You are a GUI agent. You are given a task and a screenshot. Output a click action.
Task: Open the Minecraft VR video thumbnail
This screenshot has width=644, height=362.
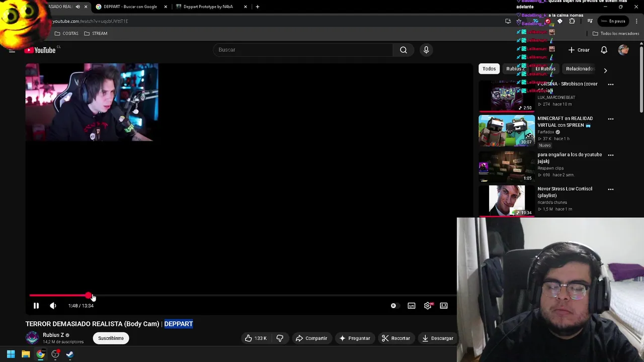(507, 131)
